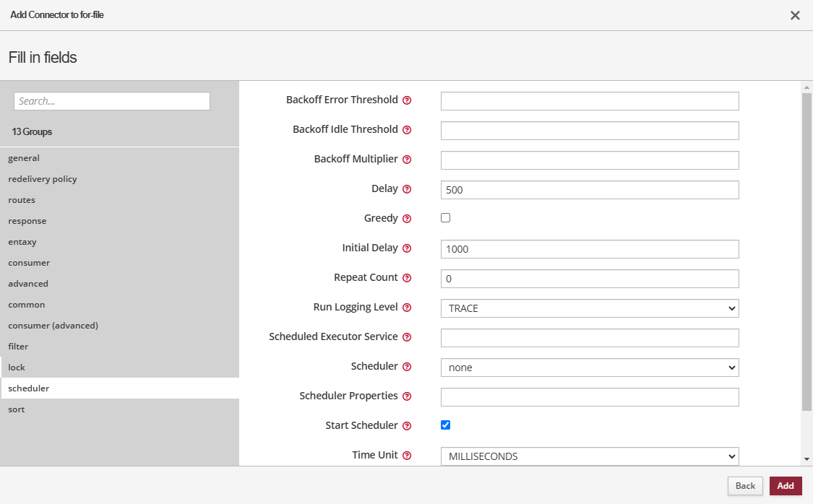The width and height of the screenshot is (813, 504).
Task: Click help icon next to Backoff Error Threshold
Action: pyautogui.click(x=407, y=100)
